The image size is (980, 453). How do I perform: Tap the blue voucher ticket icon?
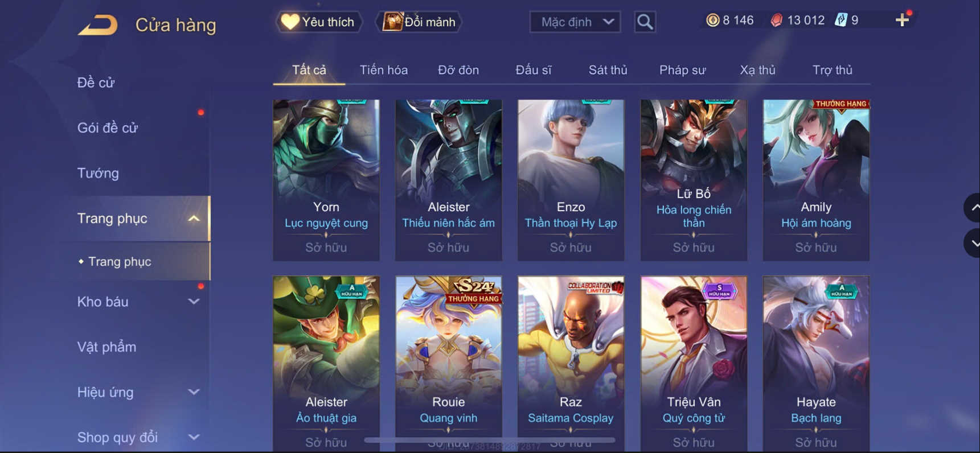tap(841, 20)
